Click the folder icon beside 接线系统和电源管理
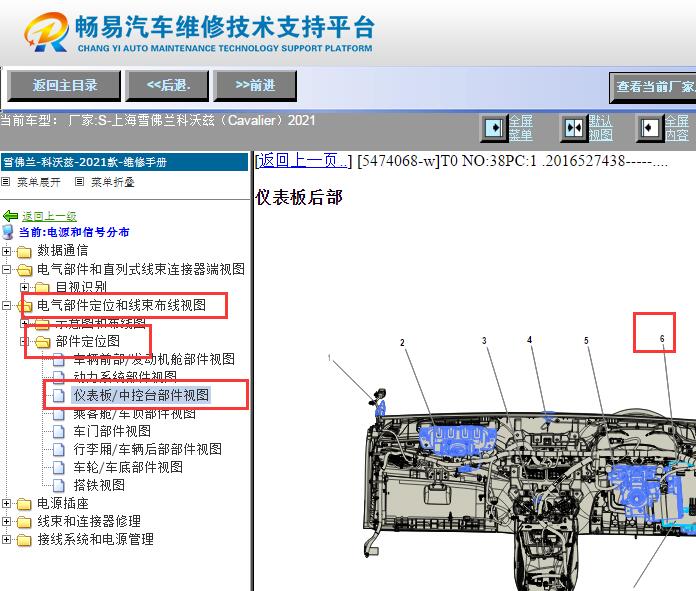 tap(24, 540)
